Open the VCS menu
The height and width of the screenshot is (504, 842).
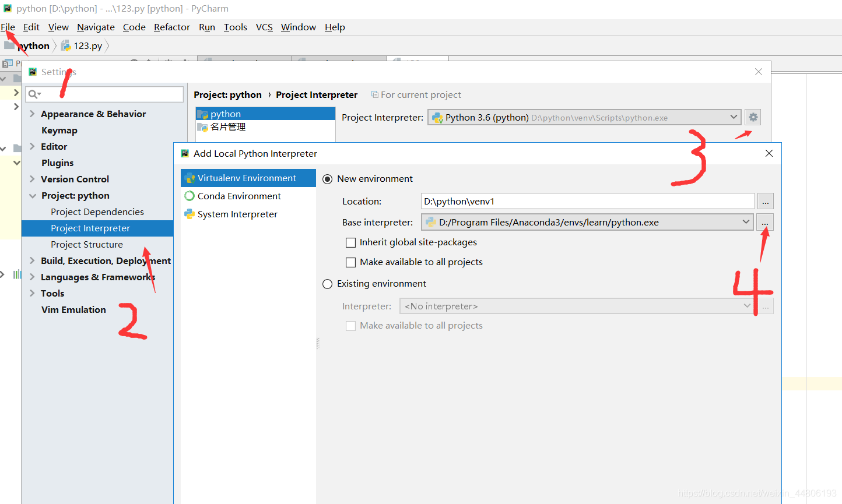pyautogui.click(x=264, y=27)
